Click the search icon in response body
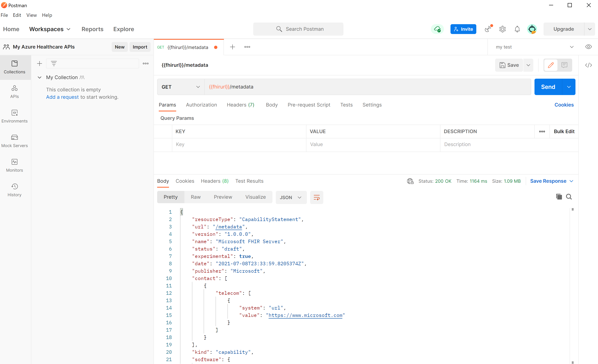 coord(569,196)
